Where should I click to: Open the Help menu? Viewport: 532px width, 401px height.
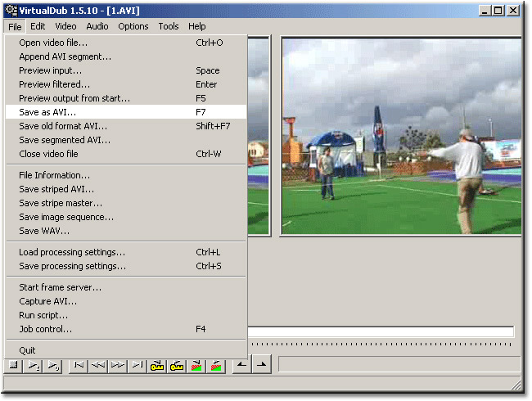[x=196, y=26]
